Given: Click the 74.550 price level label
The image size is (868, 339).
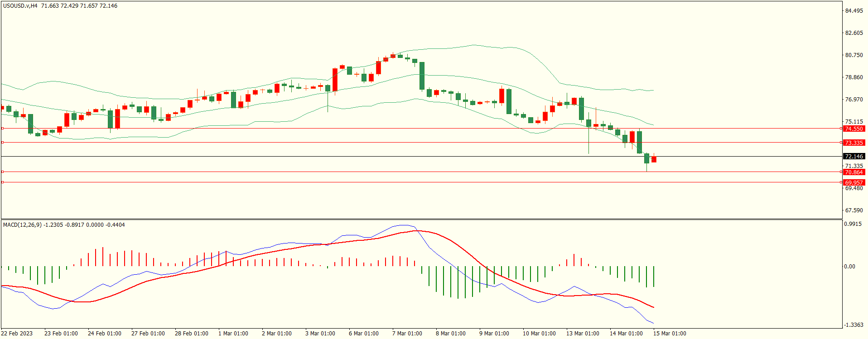Looking at the screenshot, I should (854, 129).
